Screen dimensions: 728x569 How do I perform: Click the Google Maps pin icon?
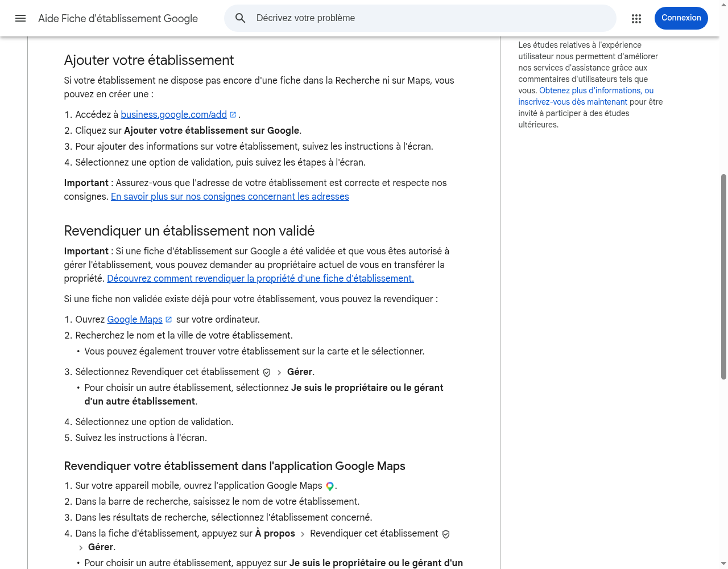[330, 486]
